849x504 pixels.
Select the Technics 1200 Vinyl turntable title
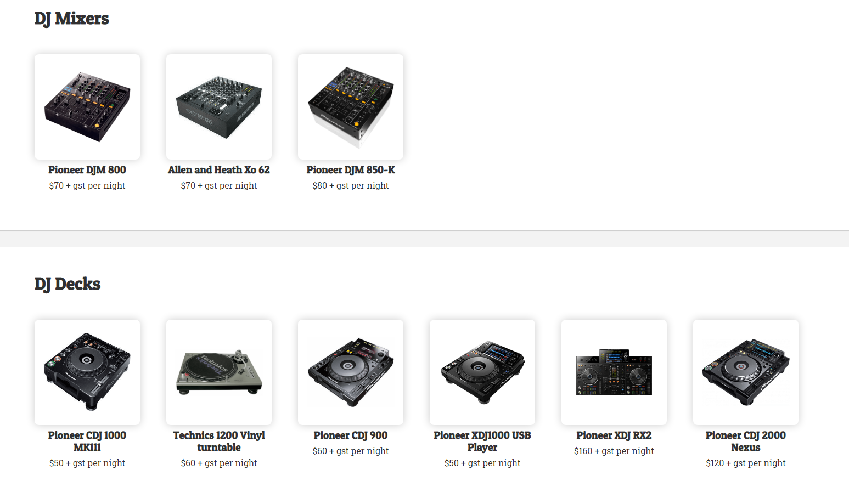coord(219,441)
